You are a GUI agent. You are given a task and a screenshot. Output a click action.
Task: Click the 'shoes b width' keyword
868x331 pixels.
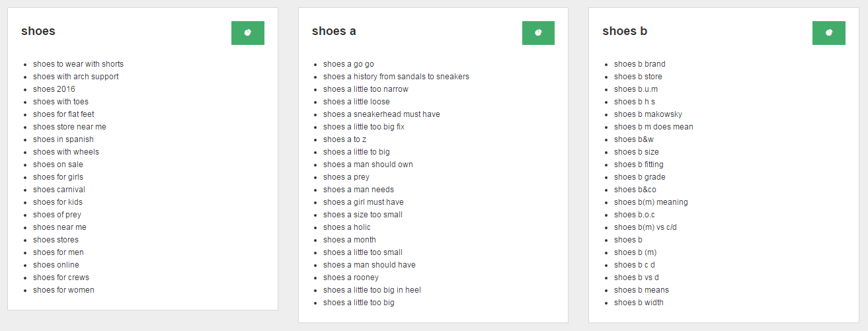point(639,303)
